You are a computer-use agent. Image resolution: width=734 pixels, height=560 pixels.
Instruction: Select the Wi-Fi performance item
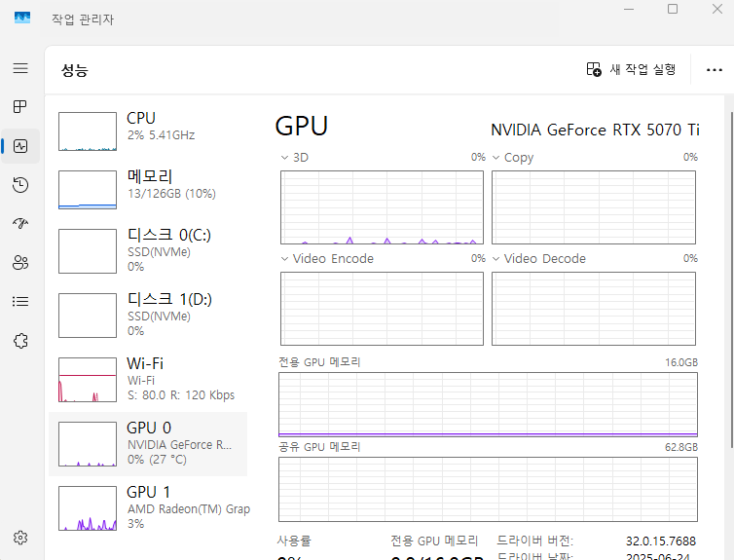[x=148, y=378]
